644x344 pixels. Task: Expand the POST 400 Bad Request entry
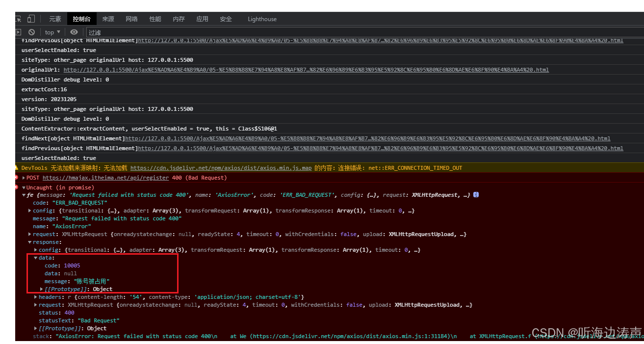(24, 178)
